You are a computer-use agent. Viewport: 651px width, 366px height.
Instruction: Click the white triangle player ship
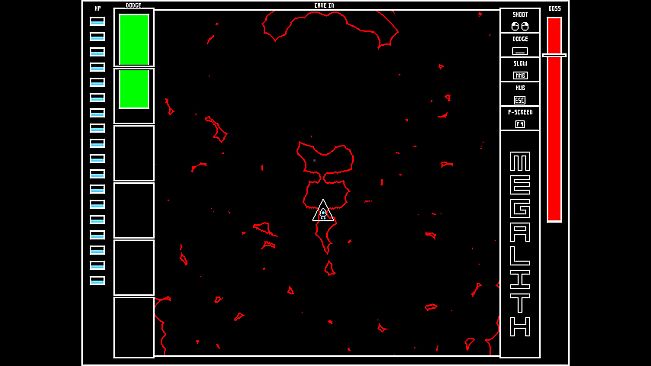point(323,211)
